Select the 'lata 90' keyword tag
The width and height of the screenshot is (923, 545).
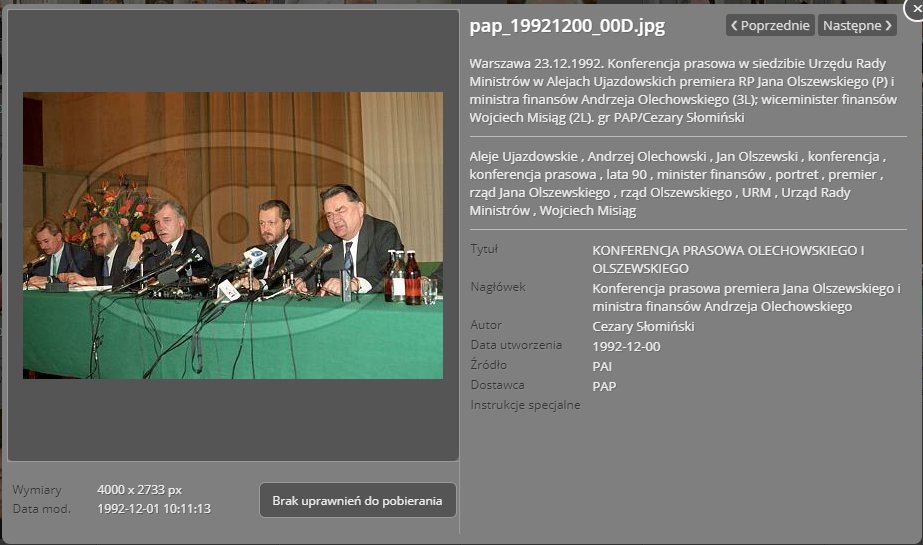tap(626, 175)
